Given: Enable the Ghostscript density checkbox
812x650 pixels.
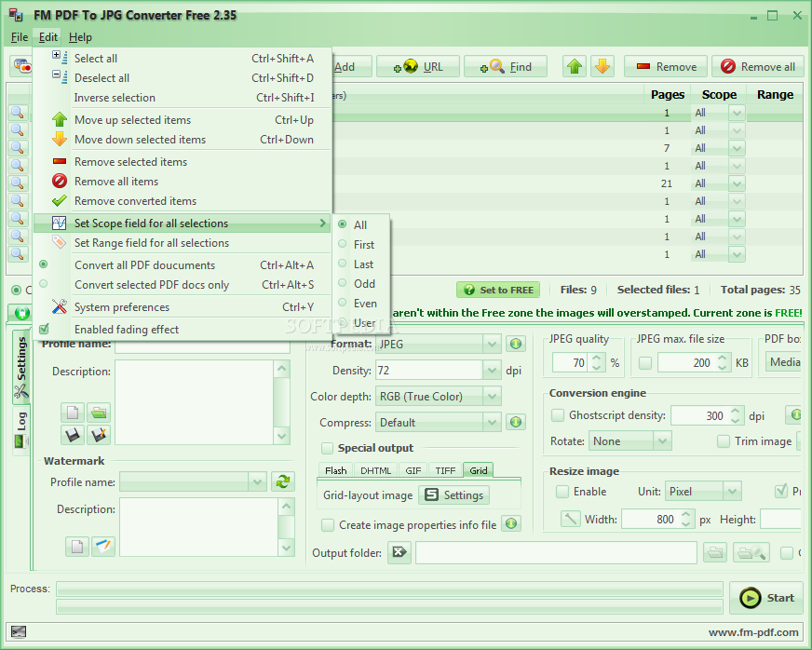Looking at the screenshot, I should (x=558, y=414).
